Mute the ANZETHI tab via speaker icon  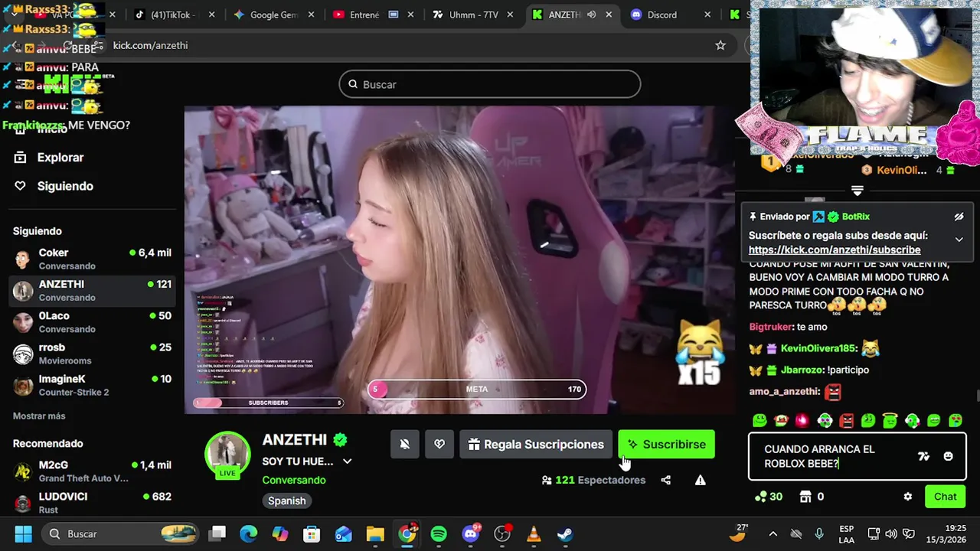point(591,15)
